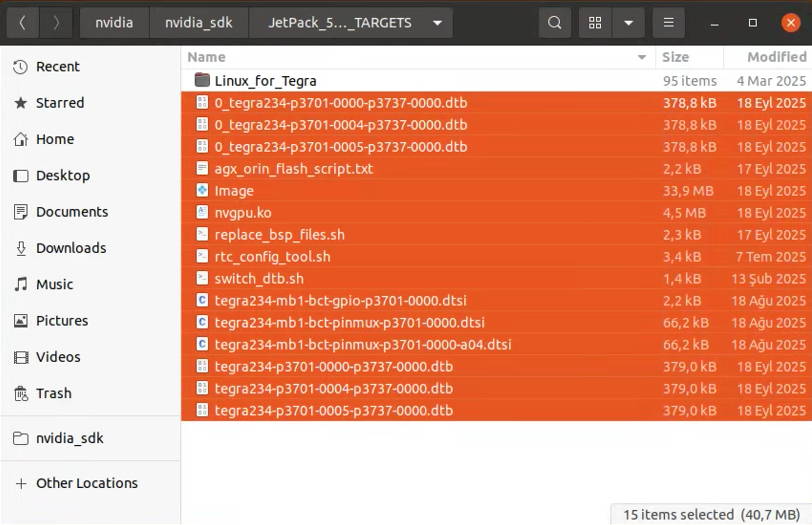Click the text file icon of agx_orin_flash_script.txt
The height and width of the screenshot is (525, 812).
point(202,168)
